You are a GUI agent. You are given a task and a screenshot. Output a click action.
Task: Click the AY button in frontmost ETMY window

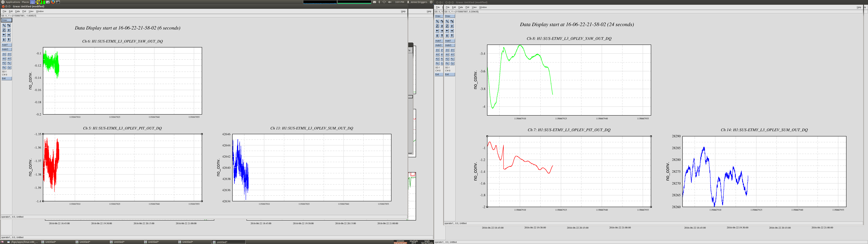click(x=452, y=55)
